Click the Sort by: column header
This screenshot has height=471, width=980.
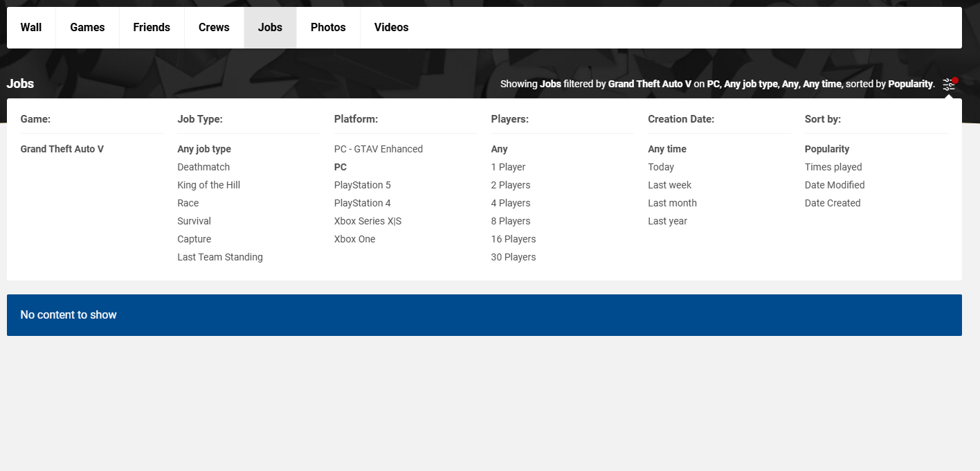click(823, 119)
